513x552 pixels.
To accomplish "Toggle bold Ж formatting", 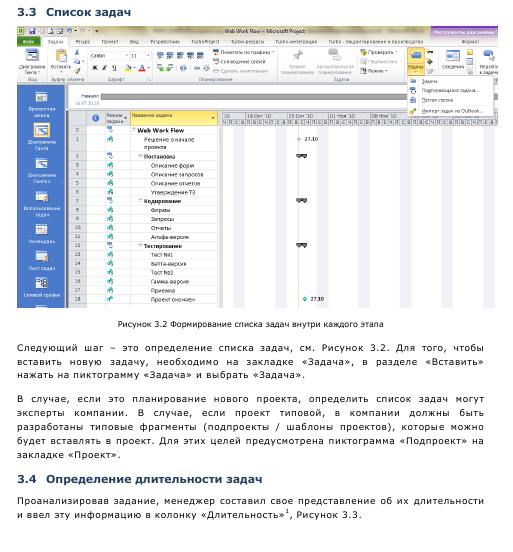I will pyautogui.click(x=94, y=68).
